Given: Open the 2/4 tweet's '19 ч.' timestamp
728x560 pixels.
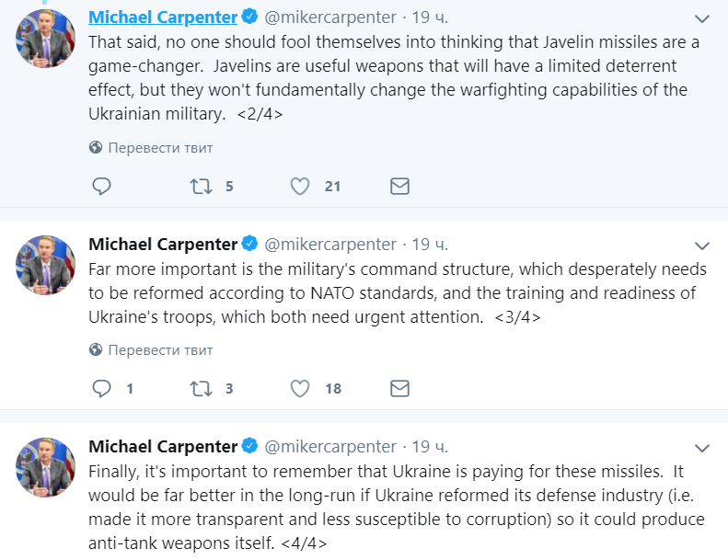Looking at the screenshot, I should (429, 17).
